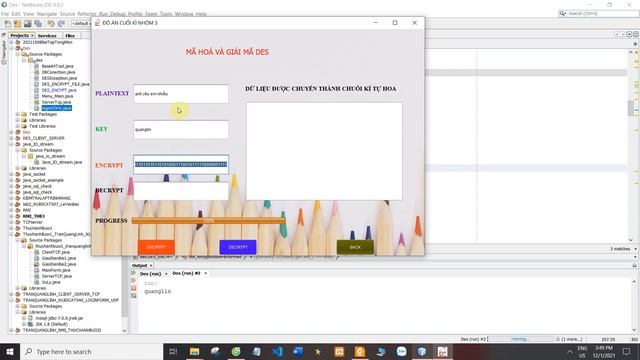640x360 pixels.
Task: Click the Redo toolbar icon
Action: [61, 24]
